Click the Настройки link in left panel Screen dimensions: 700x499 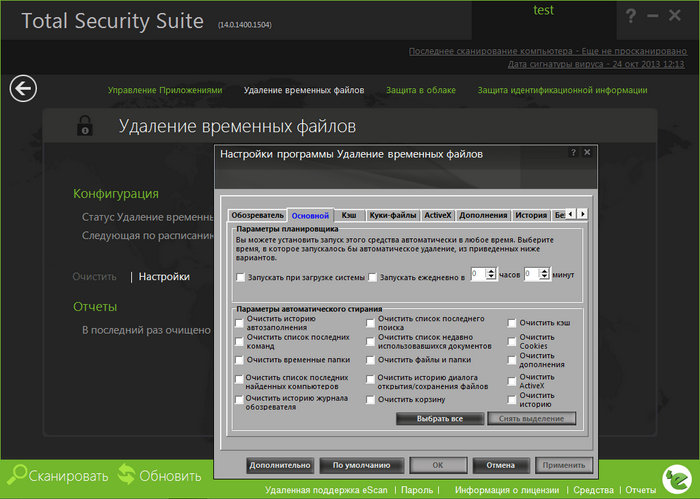(x=164, y=277)
